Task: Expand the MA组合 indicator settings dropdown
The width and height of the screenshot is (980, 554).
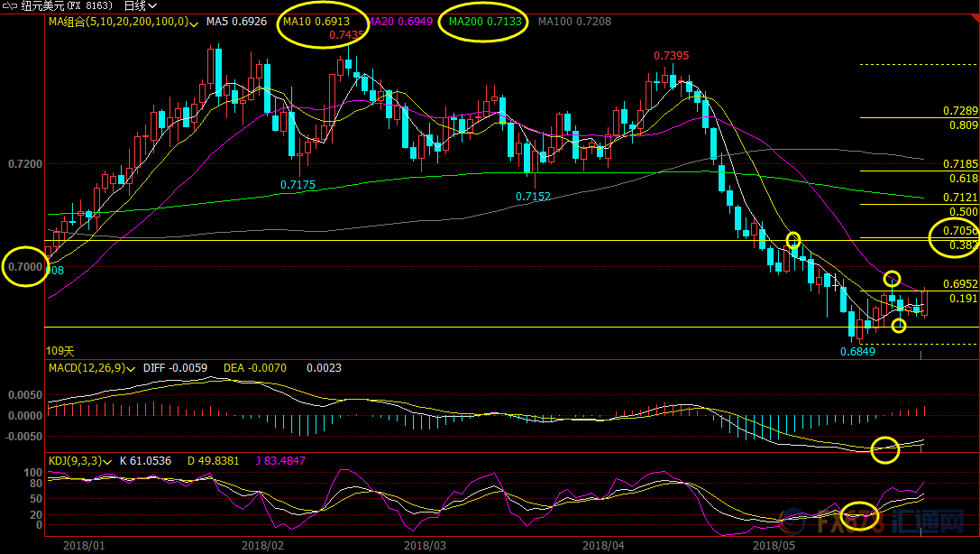Action: [196, 21]
